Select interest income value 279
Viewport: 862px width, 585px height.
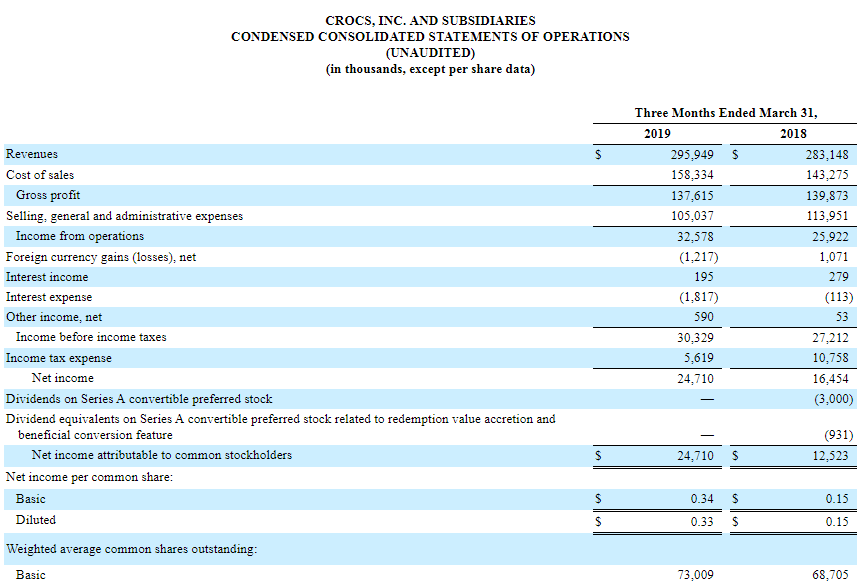pos(838,277)
